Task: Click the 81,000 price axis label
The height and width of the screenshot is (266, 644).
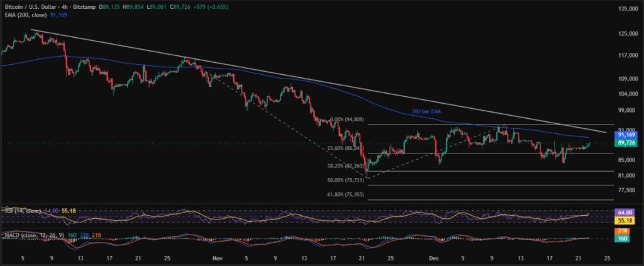Action: coord(626,175)
